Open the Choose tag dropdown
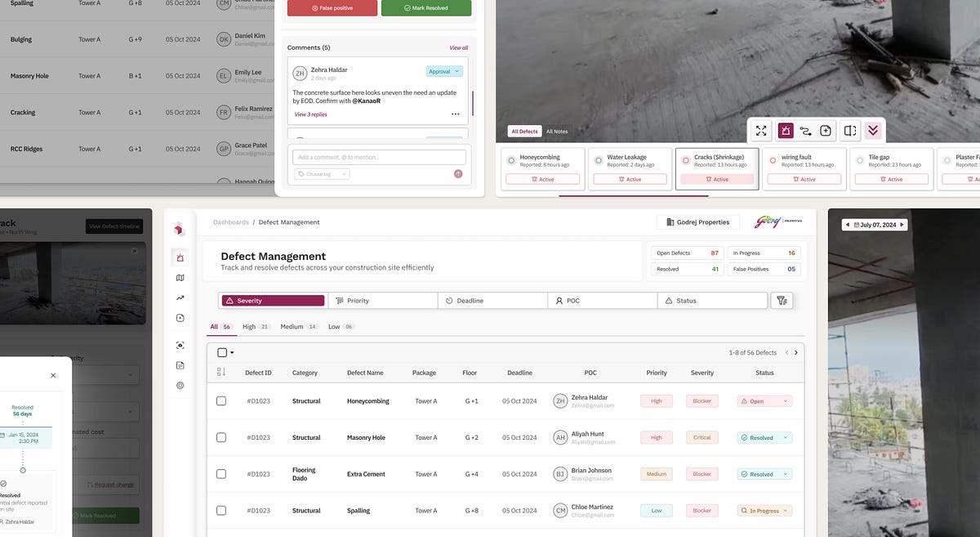The width and height of the screenshot is (980, 537). coord(322,174)
